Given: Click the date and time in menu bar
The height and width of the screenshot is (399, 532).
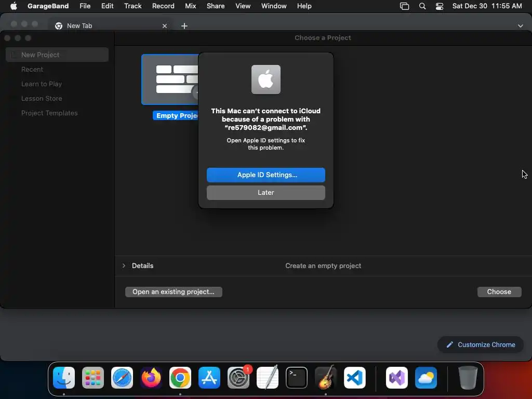Looking at the screenshot, I should coord(487,6).
